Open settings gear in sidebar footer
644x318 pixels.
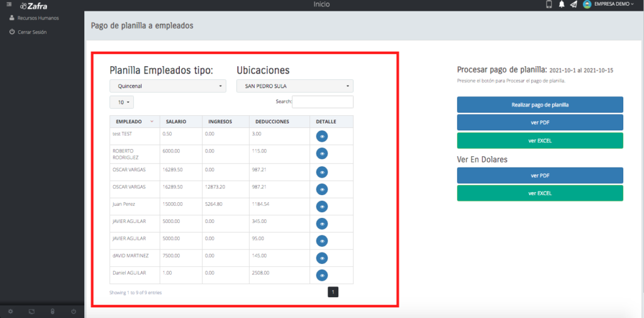11,312
